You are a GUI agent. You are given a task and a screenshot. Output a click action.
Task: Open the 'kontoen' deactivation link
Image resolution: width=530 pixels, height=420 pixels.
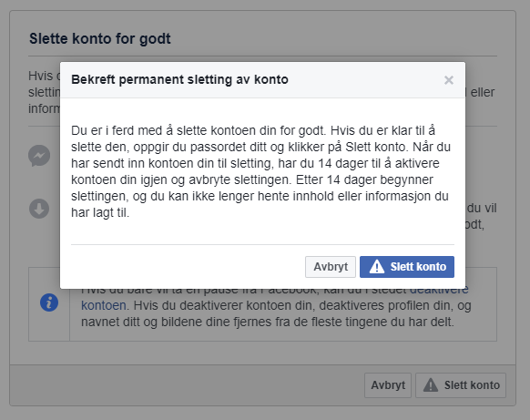click(104, 305)
